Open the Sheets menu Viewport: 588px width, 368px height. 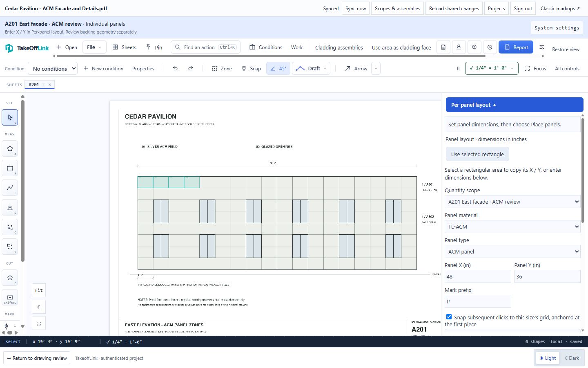(x=125, y=47)
